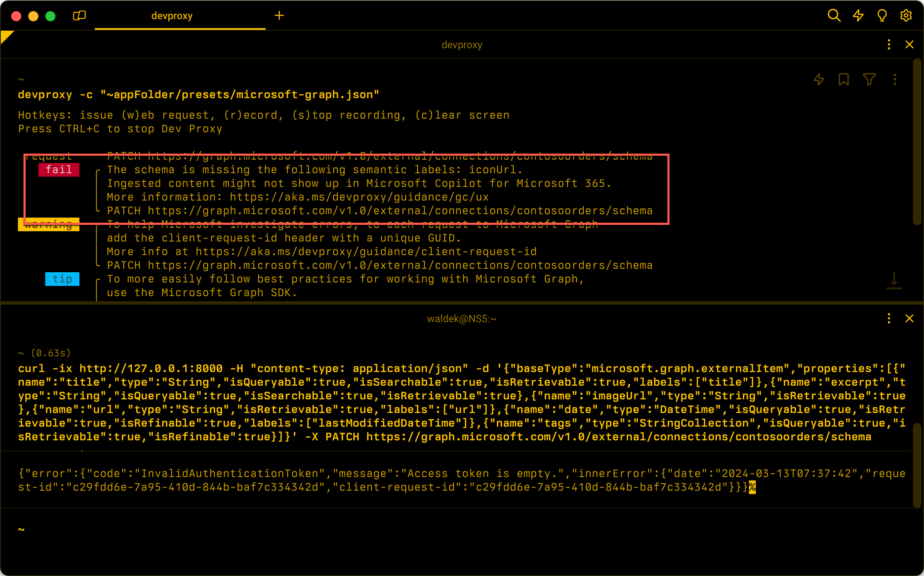Open the command reference book icon near the traffic lights

(79, 15)
